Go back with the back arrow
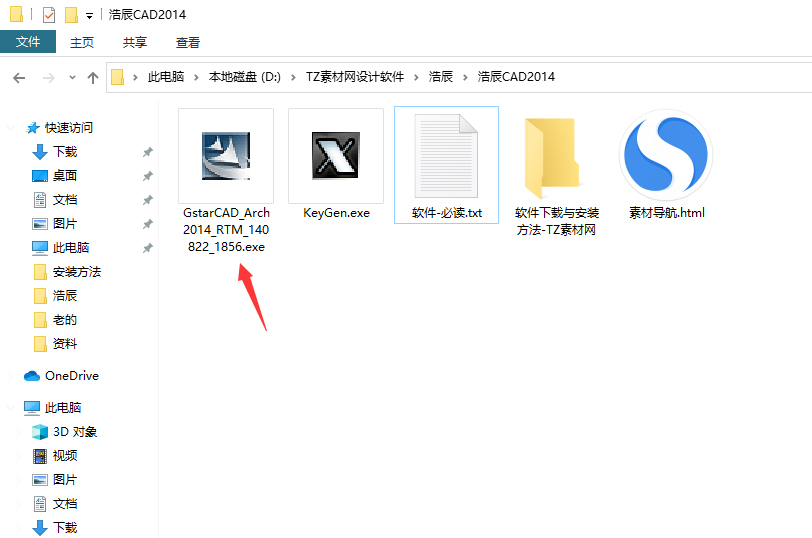This screenshot has width=812, height=538. [x=19, y=78]
